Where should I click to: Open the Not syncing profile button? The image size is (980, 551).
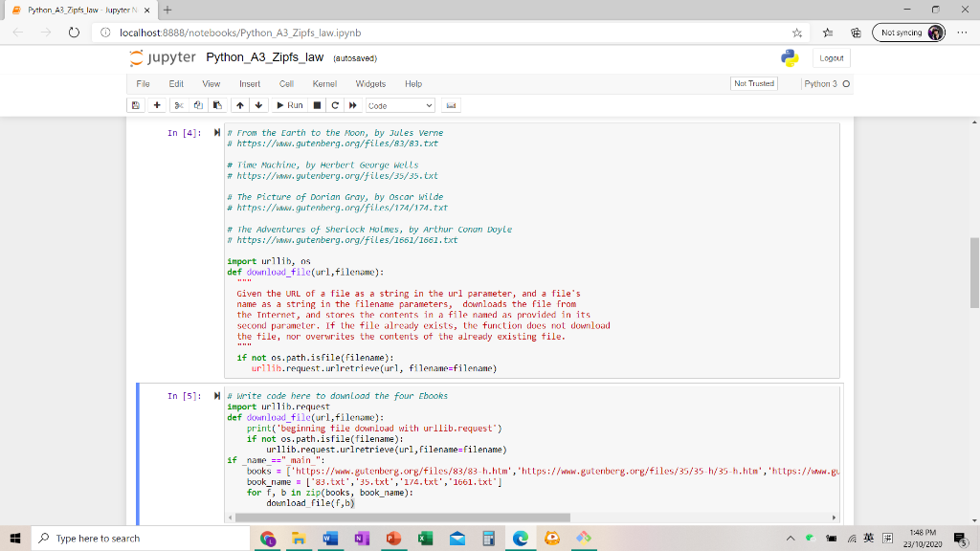click(x=909, y=33)
